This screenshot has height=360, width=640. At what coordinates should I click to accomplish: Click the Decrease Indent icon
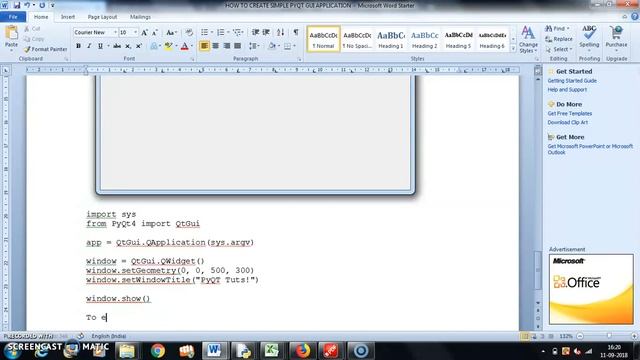pos(255,32)
